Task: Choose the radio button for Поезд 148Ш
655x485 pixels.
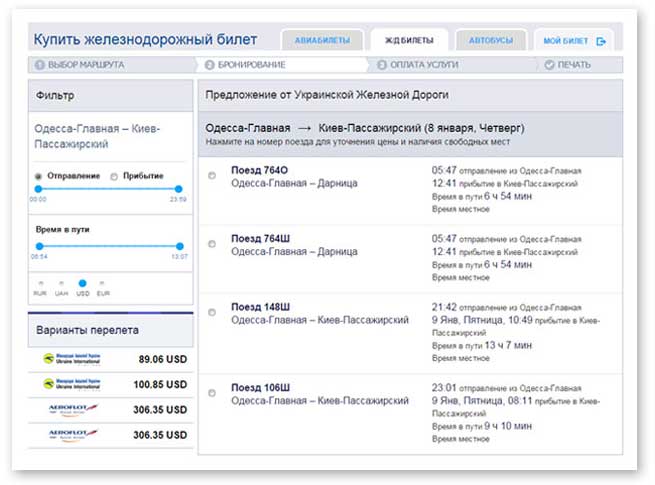Action: tap(212, 312)
